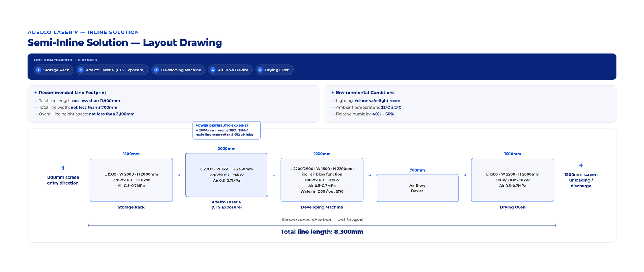644x272 pixels.
Task: Select the Air Blow Device chip in Line Components bar
Action: (x=230, y=70)
